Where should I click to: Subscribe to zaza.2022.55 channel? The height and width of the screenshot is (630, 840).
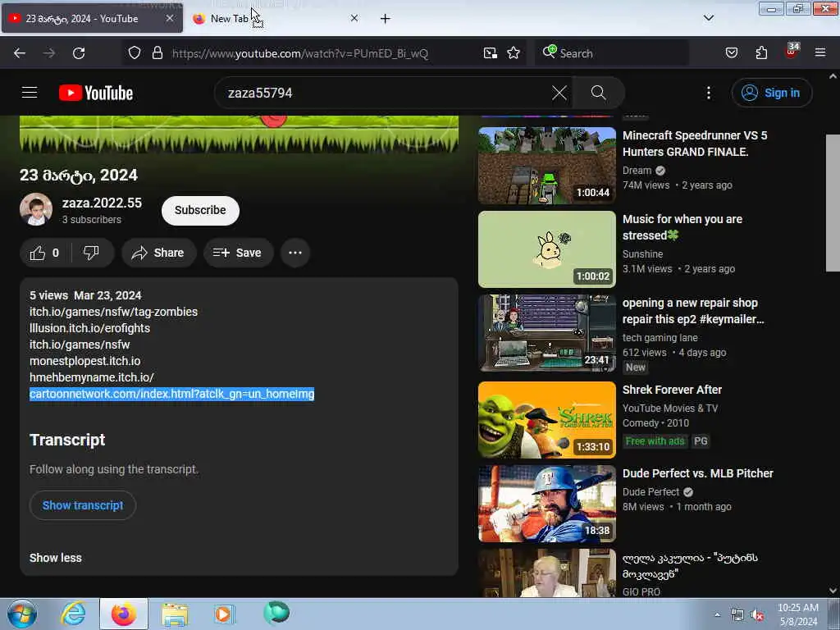pos(200,210)
